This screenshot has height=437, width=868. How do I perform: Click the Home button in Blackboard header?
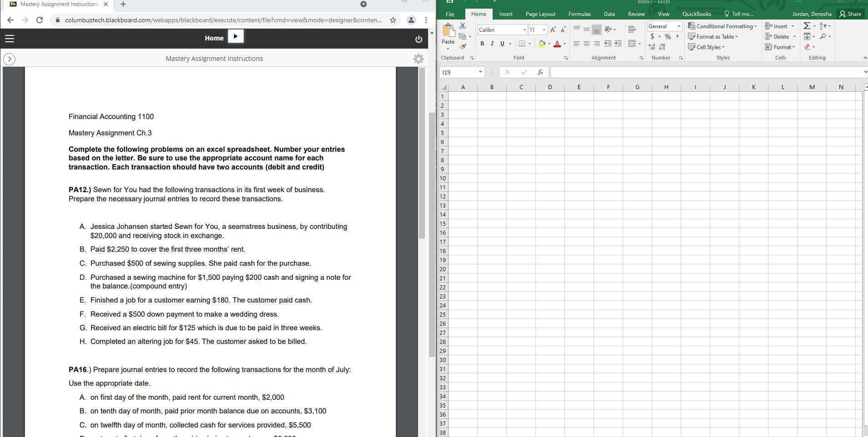tap(214, 38)
